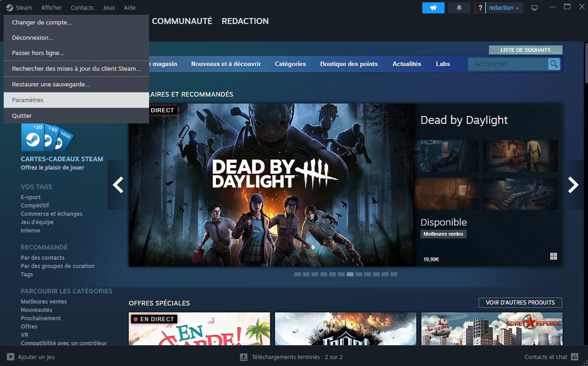
Task: Open Nouveaux et à découvrir store menu
Action: pyautogui.click(x=226, y=64)
